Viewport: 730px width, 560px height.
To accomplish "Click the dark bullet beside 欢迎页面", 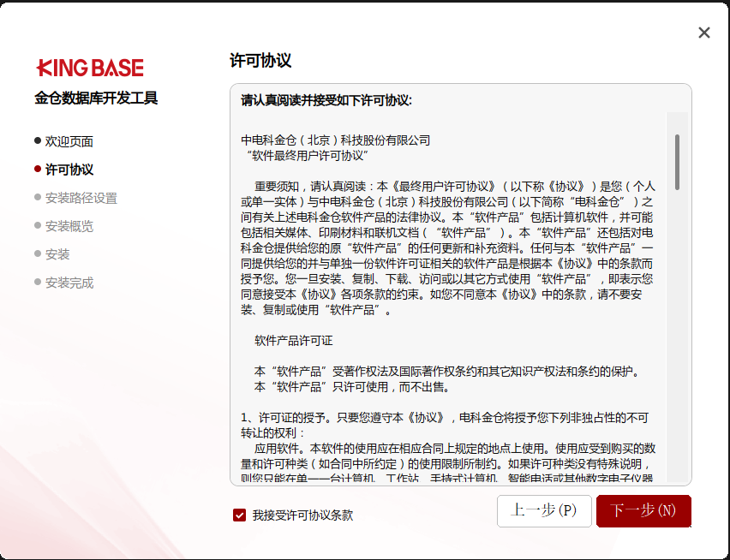I will (x=38, y=140).
